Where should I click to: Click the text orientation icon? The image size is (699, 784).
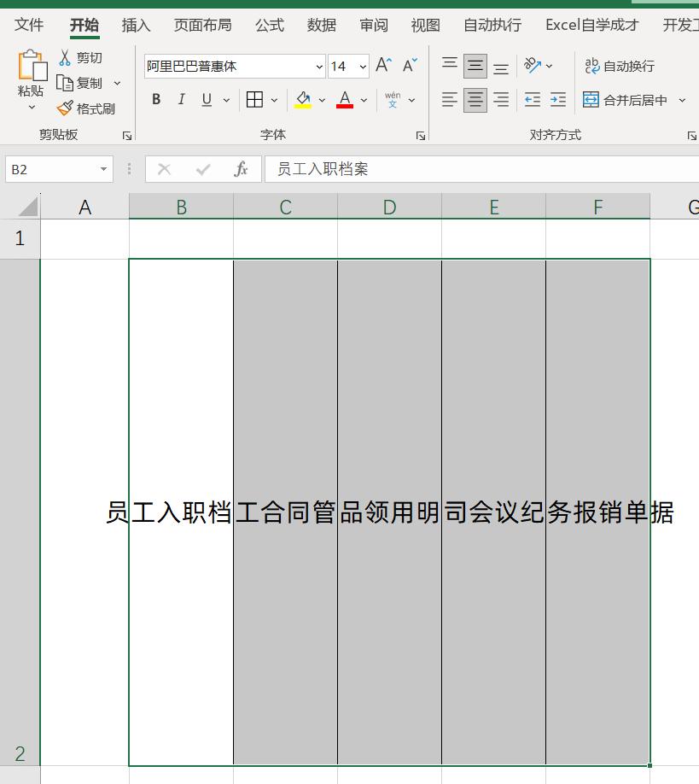pos(532,65)
